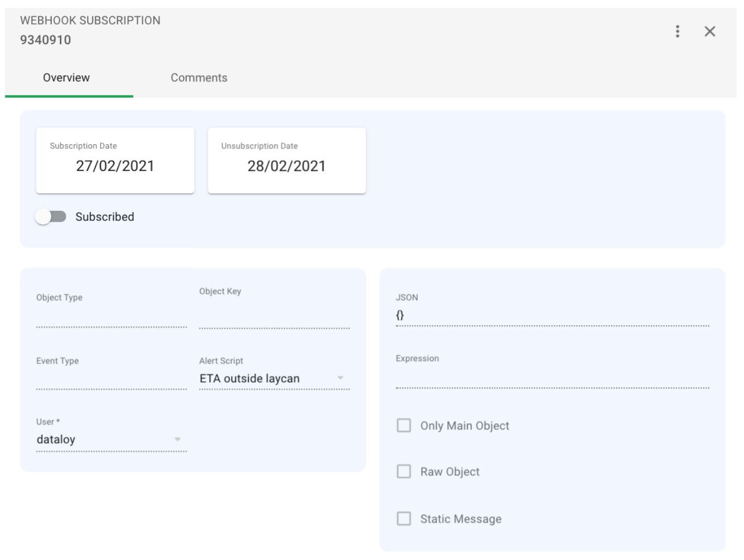Click the Expression input field
The height and width of the screenshot is (560, 744).
552,378
